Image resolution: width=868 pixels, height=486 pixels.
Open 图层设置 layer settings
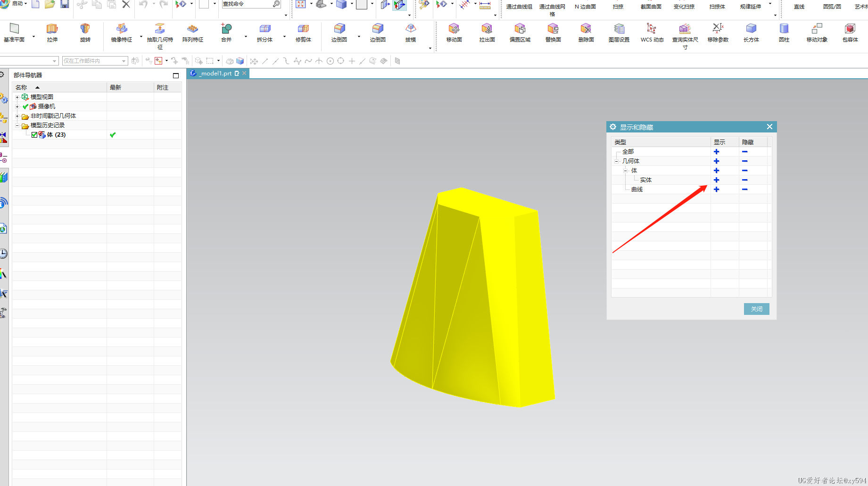[x=619, y=33]
